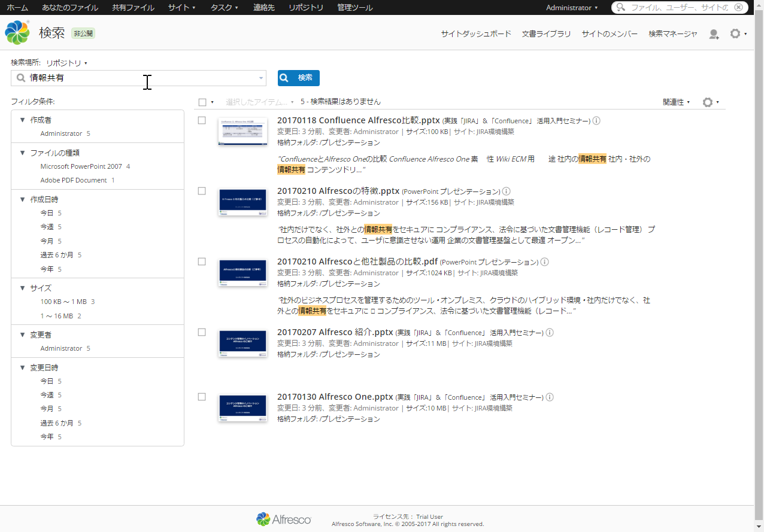The image size is (764, 532).
Task: Open 20170130 Alfresco One.pptx title
Action: [x=335, y=397]
